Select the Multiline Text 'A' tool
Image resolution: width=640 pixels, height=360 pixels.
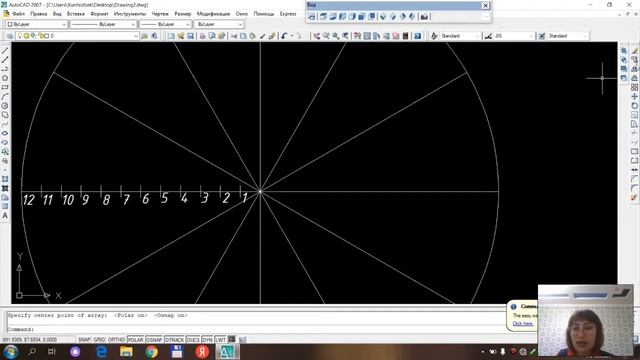pyautogui.click(x=5, y=216)
